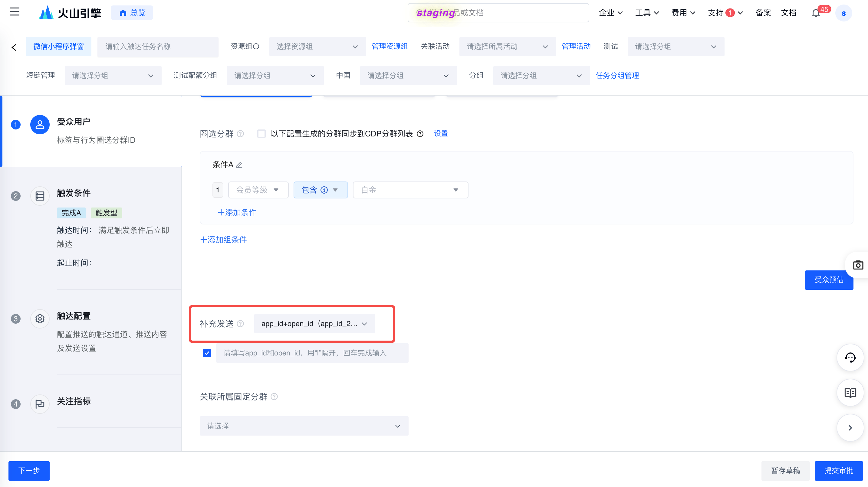This screenshot has width=868, height=487.
Task: Click the Volcano Engine logo
Action: pos(70,13)
